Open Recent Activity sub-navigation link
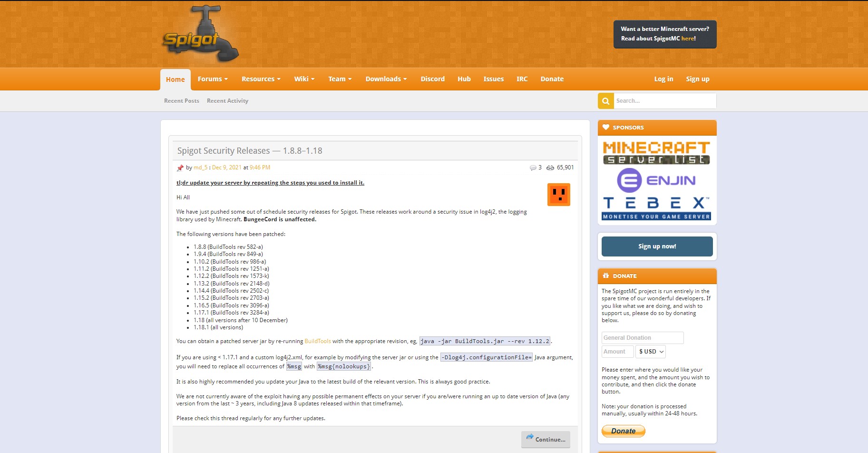The image size is (868, 453). coord(227,101)
